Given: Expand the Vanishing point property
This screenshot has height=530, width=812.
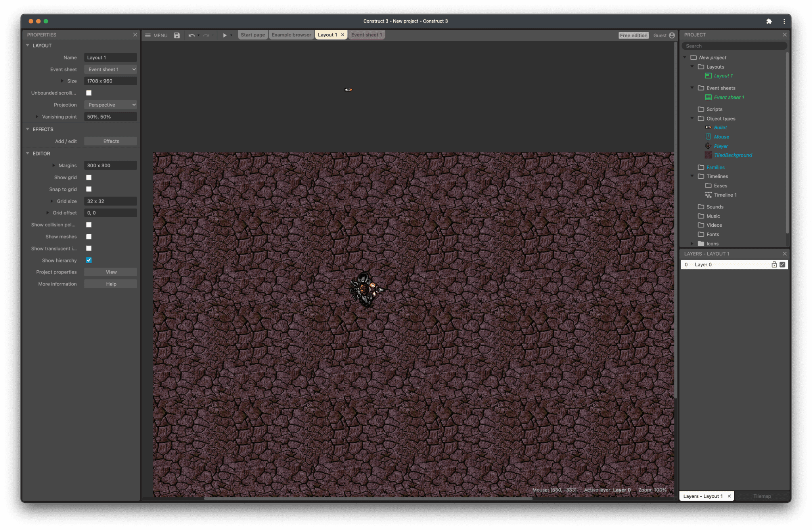Looking at the screenshot, I should [37, 117].
